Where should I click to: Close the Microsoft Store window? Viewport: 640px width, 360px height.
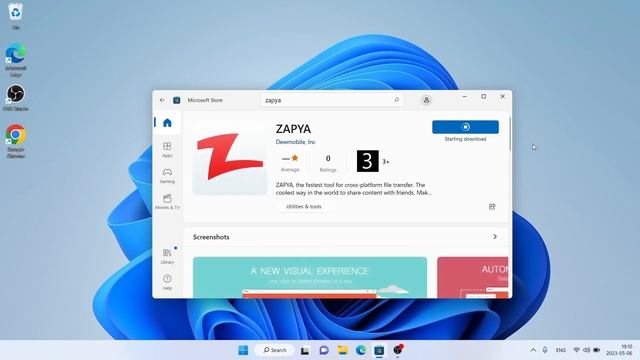(x=502, y=97)
